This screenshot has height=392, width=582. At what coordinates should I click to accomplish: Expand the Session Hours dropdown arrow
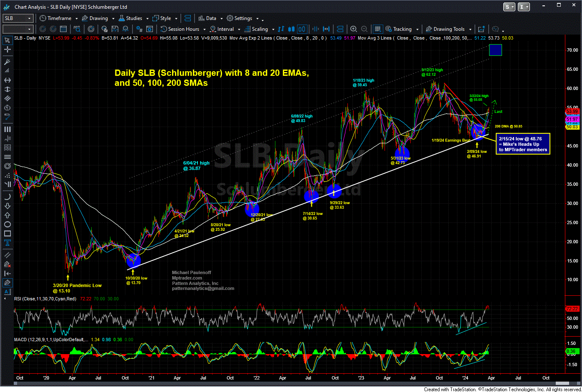coord(204,30)
